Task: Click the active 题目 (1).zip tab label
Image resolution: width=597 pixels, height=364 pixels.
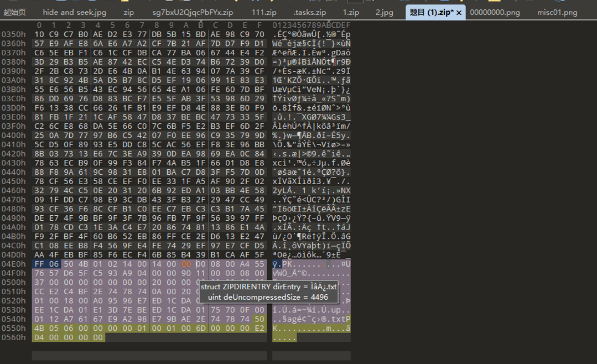Action: click(x=432, y=12)
